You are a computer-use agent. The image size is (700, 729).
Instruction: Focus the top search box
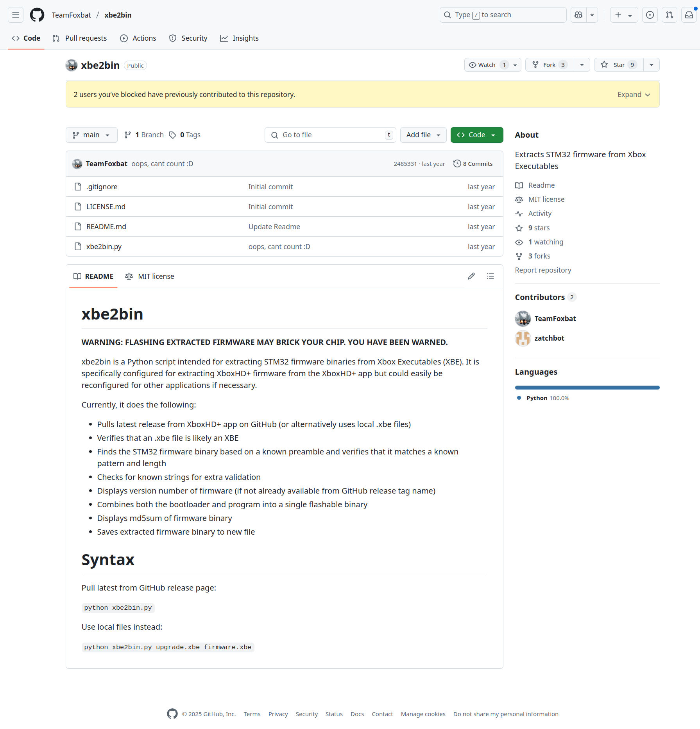point(503,15)
